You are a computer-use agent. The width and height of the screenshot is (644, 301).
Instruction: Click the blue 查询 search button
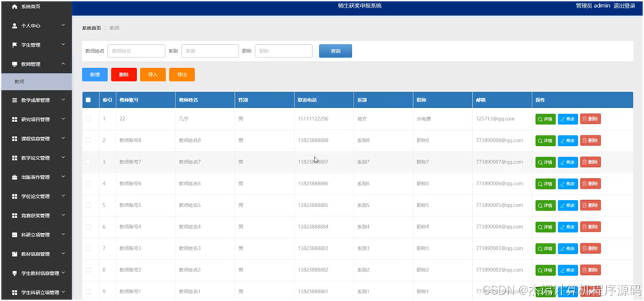[335, 51]
